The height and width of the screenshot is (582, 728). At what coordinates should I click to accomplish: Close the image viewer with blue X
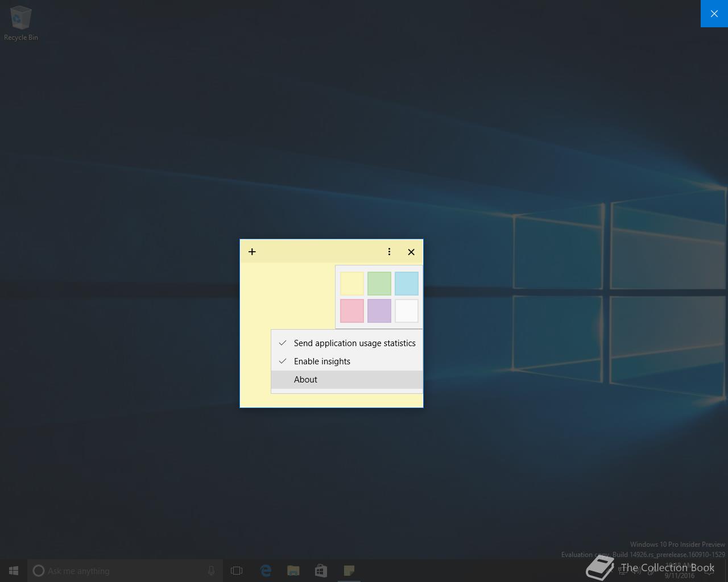coord(714,14)
